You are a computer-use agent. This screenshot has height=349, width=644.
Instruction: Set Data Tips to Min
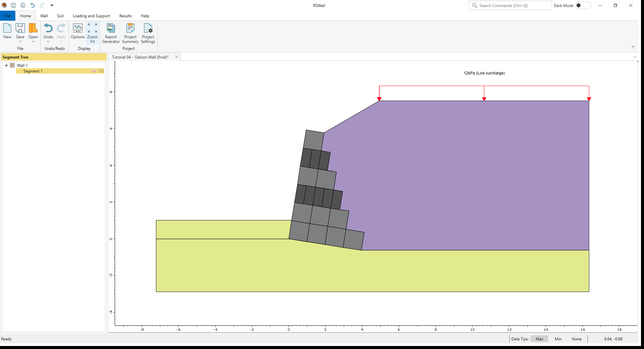[x=558, y=339]
